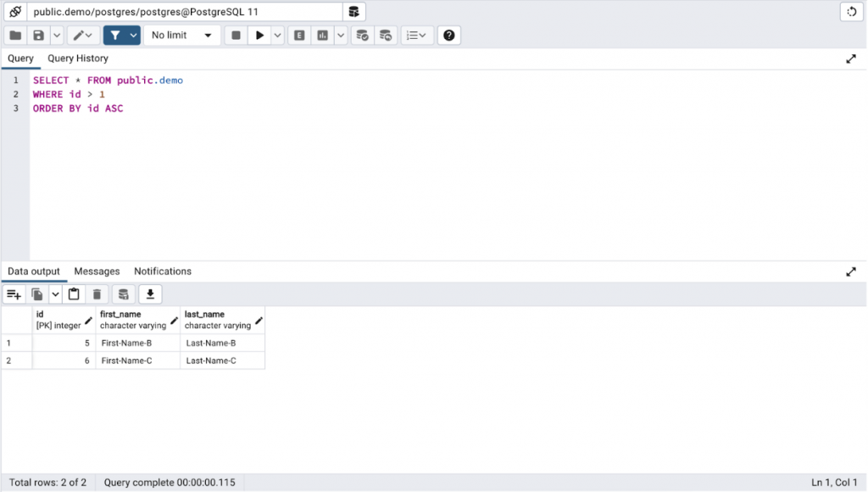Viewport: 868px width, 492px height.
Task: Switch to the Query History tab
Action: [x=77, y=58]
